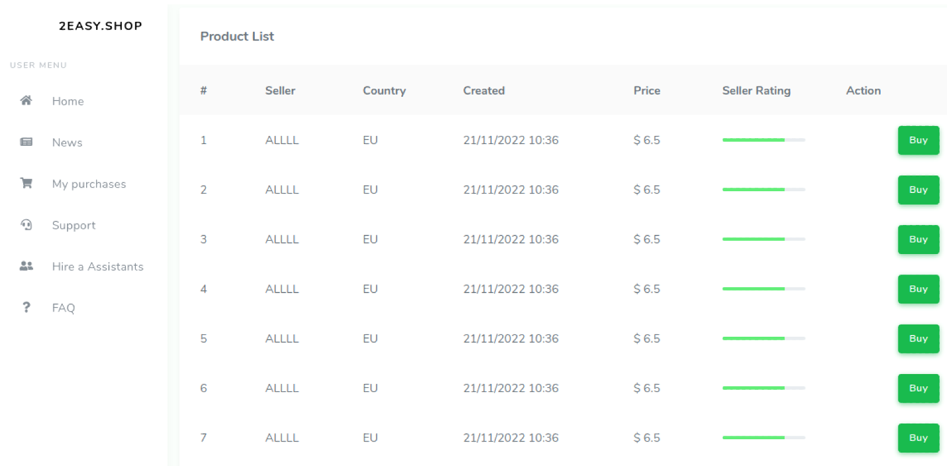Image resolution: width=947 pixels, height=466 pixels.
Task: Click the Home house icon in sidebar
Action: pos(27,101)
